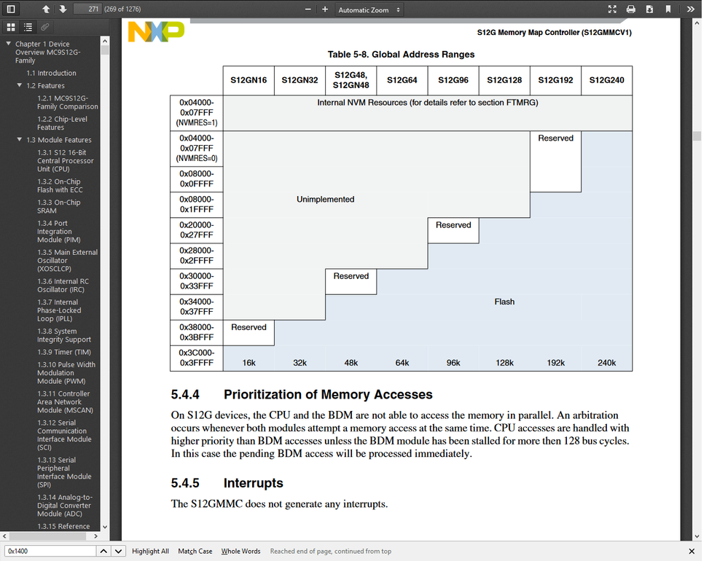
Task: Open 1.2.2 Chip-Level Features entry
Action: coord(62,123)
